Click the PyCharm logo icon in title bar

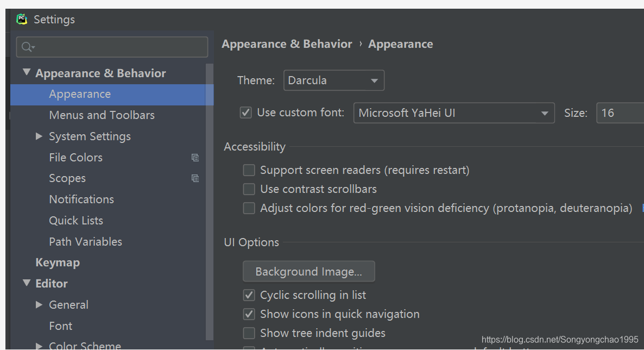pyautogui.click(x=22, y=20)
